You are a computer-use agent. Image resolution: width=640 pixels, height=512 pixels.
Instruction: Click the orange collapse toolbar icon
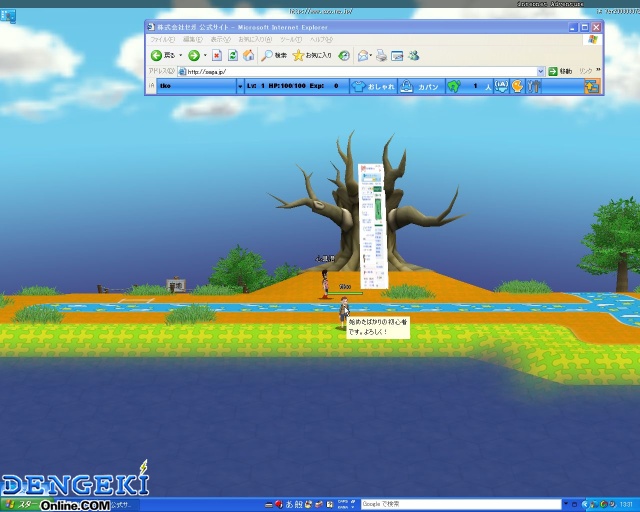click(x=592, y=87)
